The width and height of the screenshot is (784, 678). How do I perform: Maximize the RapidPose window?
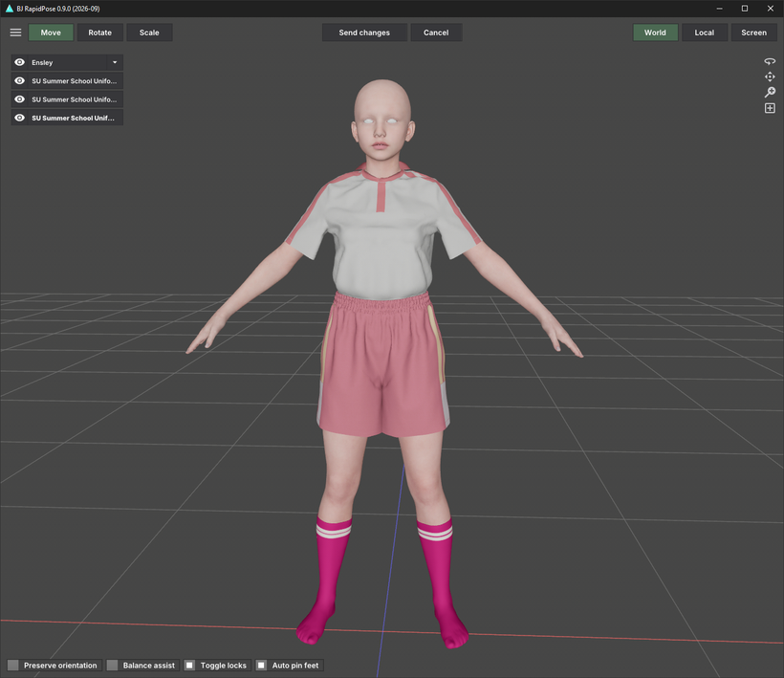(x=745, y=9)
